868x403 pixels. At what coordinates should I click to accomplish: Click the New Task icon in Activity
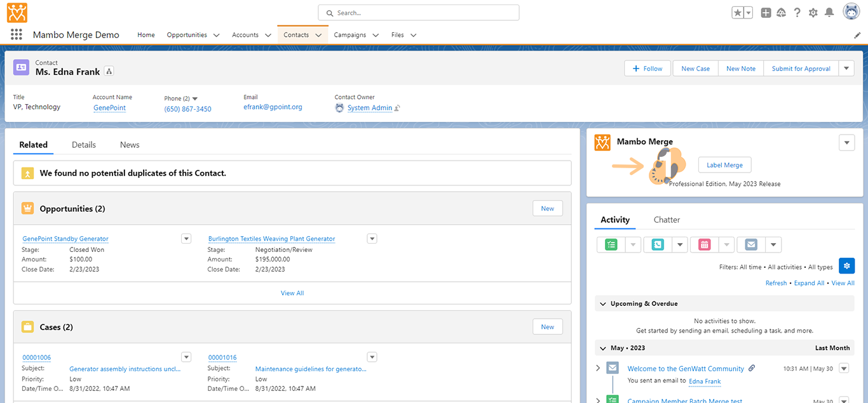coord(611,245)
